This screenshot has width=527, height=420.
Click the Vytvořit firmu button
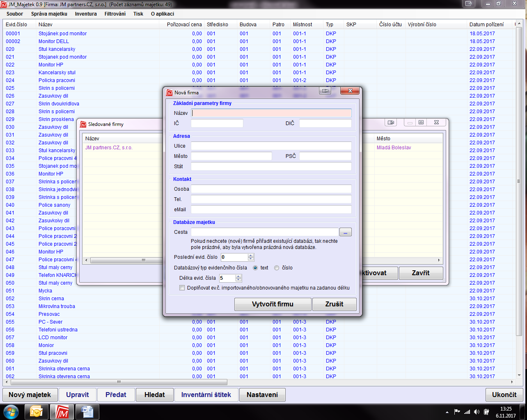coord(273,304)
